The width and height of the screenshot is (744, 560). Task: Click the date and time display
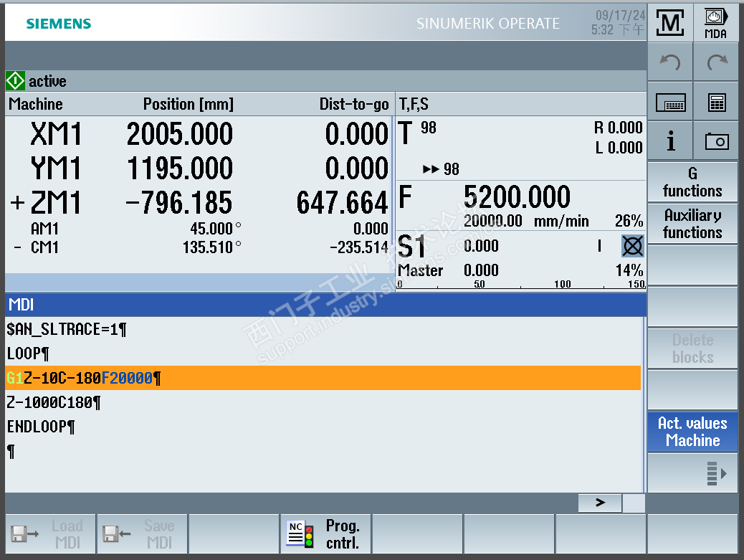click(618, 23)
